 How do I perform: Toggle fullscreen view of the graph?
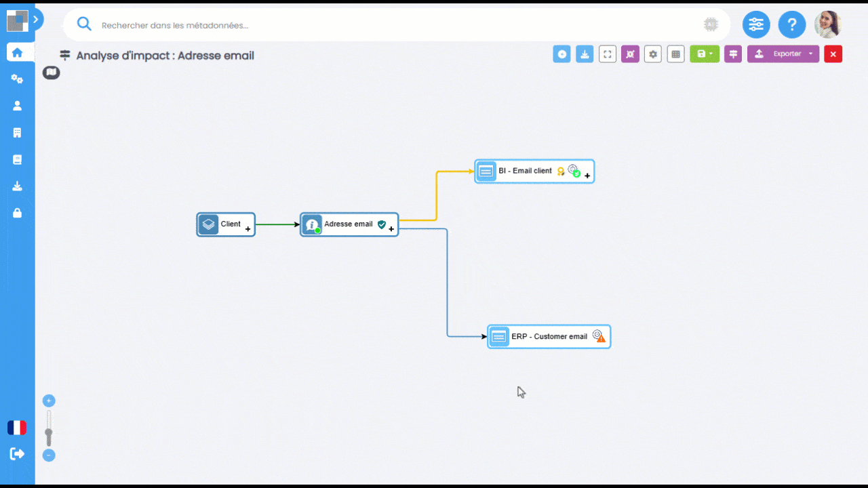[x=608, y=54]
